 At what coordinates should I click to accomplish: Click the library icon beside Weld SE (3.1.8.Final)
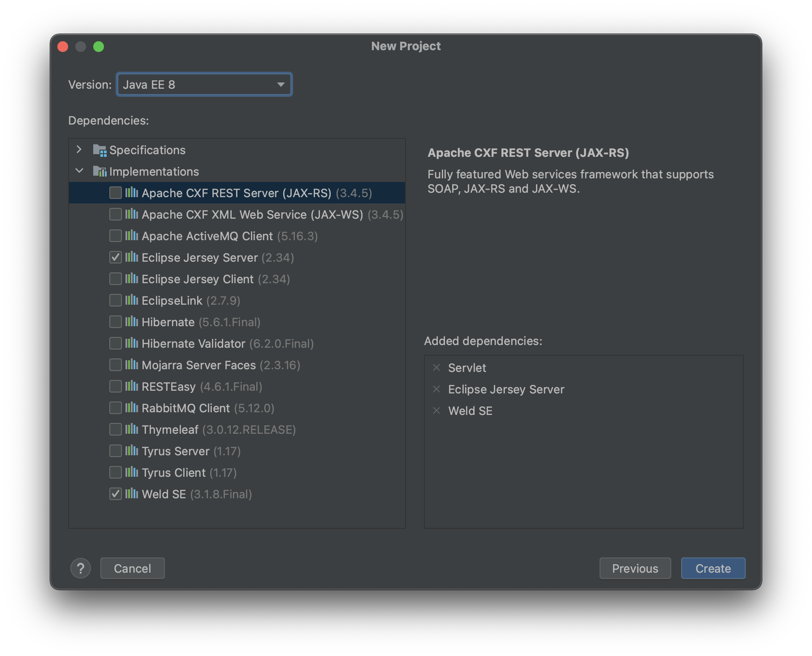pyautogui.click(x=131, y=494)
